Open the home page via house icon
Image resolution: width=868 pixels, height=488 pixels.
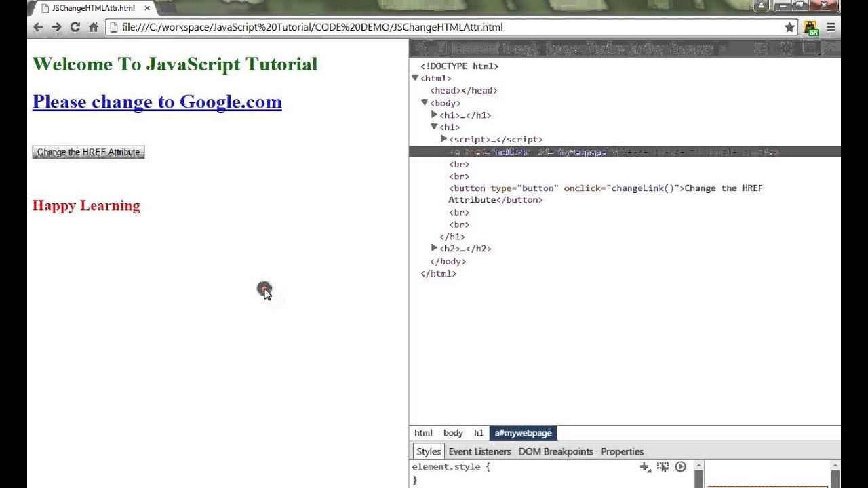[94, 27]
